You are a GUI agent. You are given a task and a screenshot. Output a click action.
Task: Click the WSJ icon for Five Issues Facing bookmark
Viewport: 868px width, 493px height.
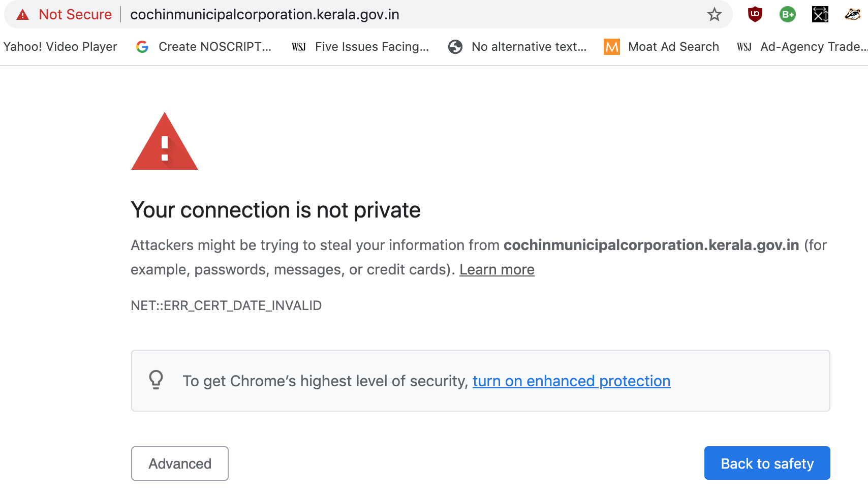tap(299, 47)
